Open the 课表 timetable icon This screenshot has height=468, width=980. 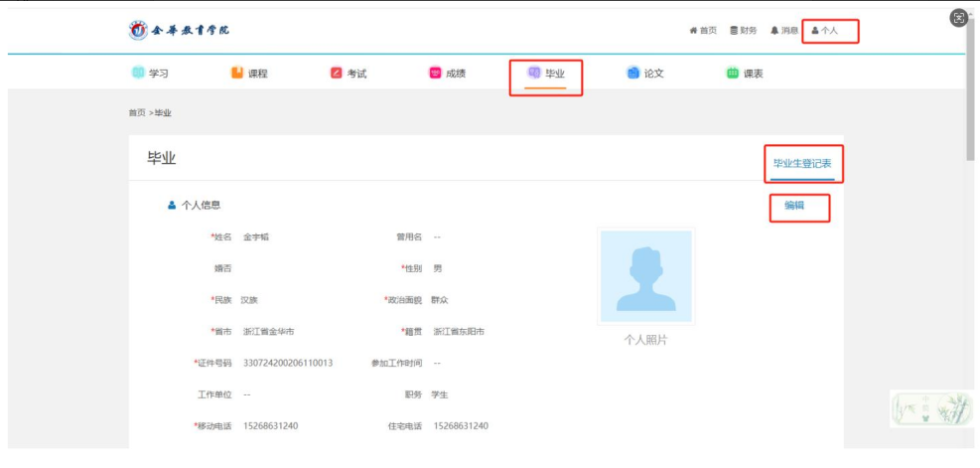coord(733,74)
